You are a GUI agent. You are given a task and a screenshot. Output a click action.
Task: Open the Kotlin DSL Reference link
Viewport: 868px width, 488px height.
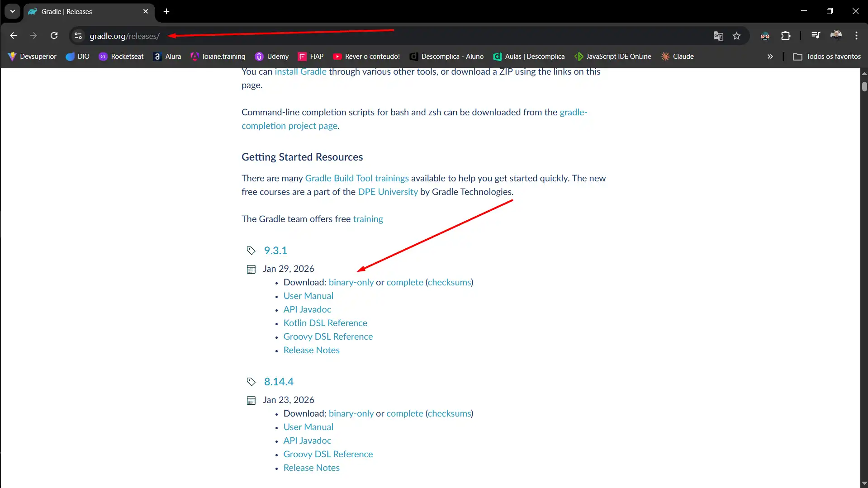pyautogui.click(x=325, y=323)
